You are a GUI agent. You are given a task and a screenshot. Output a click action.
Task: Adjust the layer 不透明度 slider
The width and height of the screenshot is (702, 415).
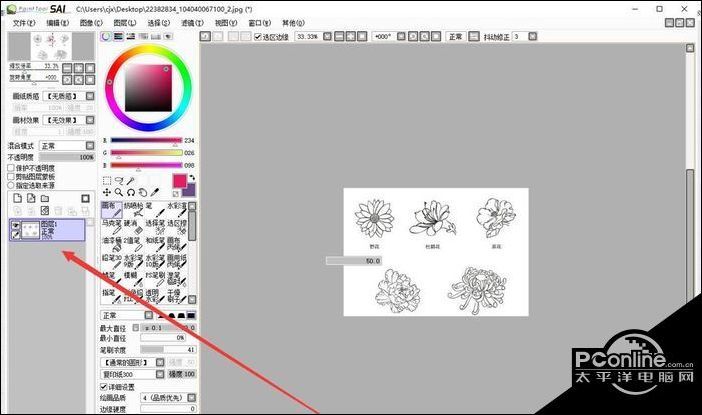[66, 157]
